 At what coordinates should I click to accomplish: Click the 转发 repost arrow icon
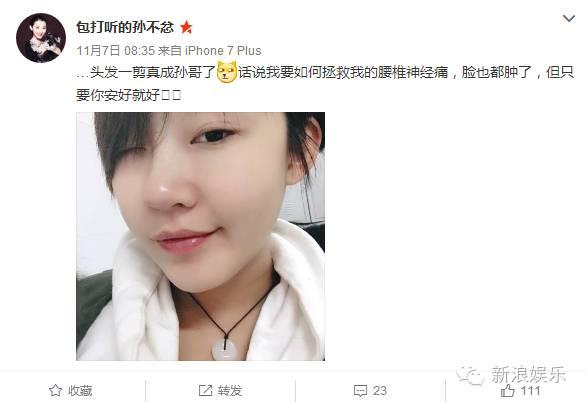tap(205, 390)
